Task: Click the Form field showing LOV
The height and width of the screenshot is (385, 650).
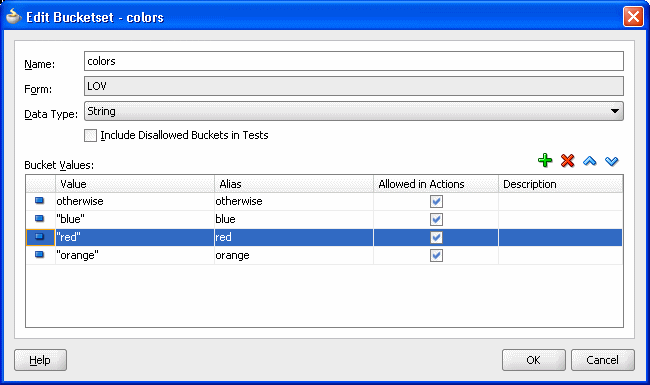Action: (354, 86)
